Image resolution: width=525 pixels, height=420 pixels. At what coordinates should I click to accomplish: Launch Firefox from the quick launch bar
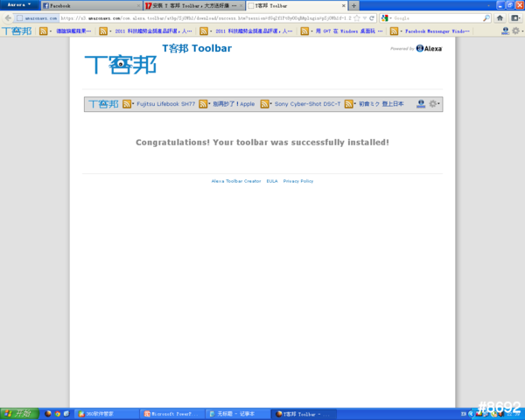(48, 414)
